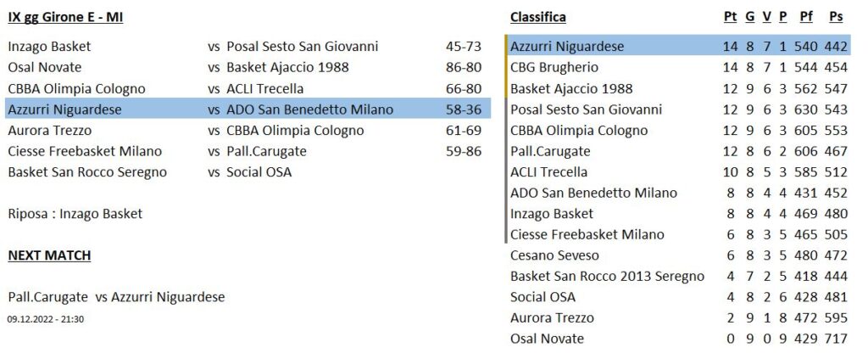Viewport: 868px width, 359px height.
Task: Select Osal Novate in the standings table
Action: (547, 339)
